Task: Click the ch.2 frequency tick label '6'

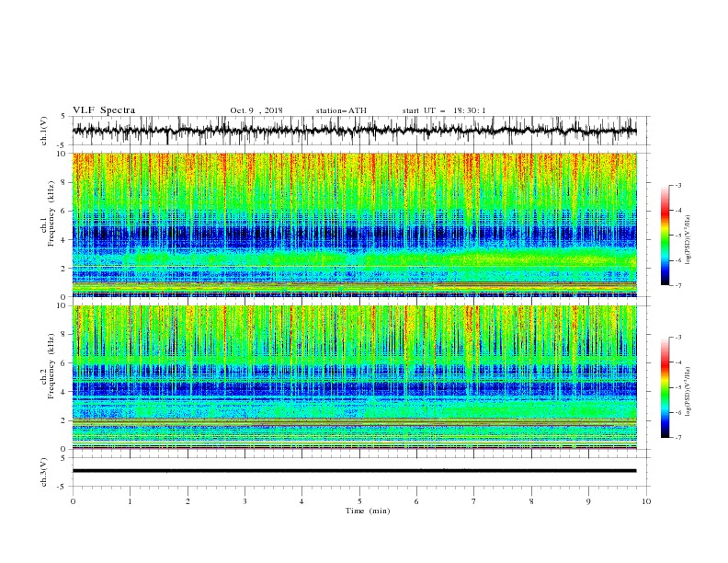Action: coord(64,363)
